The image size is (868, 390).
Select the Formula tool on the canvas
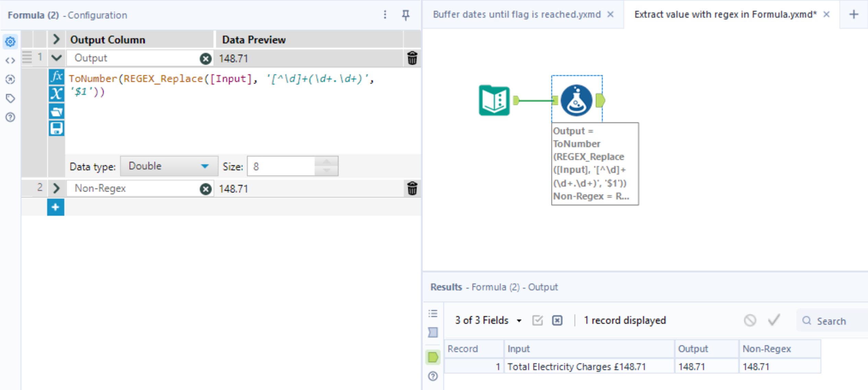(x=576, y=101)
